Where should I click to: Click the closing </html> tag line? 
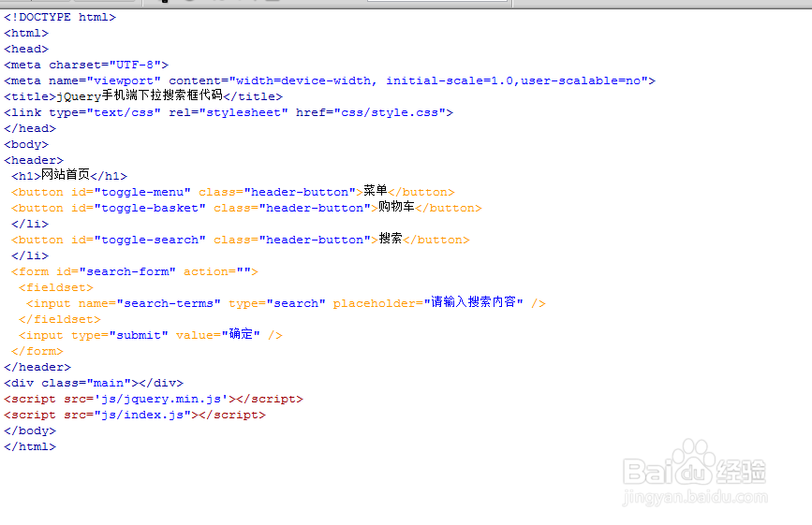30,447
